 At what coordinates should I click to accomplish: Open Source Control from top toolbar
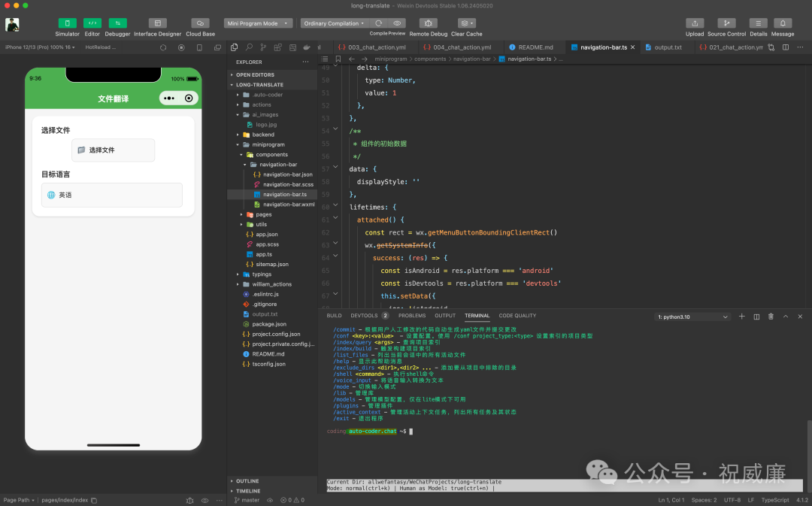726,23
